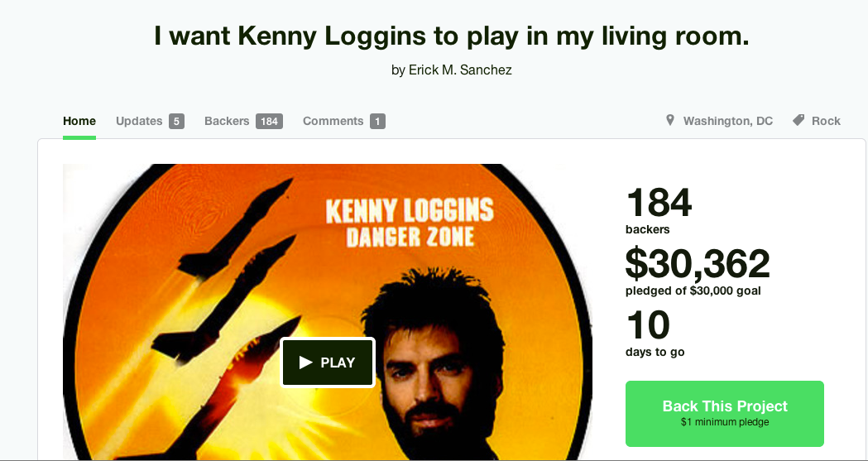Switch to the Updates tab
Viewport: 868px width, 461px height.
[139, 121]
